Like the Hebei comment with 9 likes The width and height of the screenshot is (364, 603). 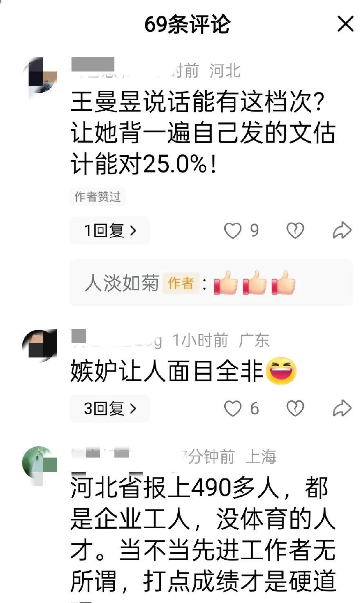pyautogui.click(x=233, y=231)
